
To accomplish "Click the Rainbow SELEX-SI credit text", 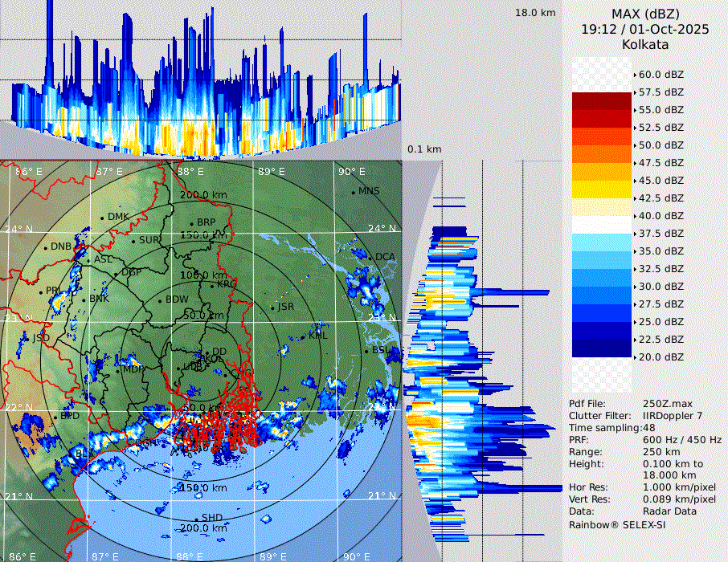I will tap(617, 524).
